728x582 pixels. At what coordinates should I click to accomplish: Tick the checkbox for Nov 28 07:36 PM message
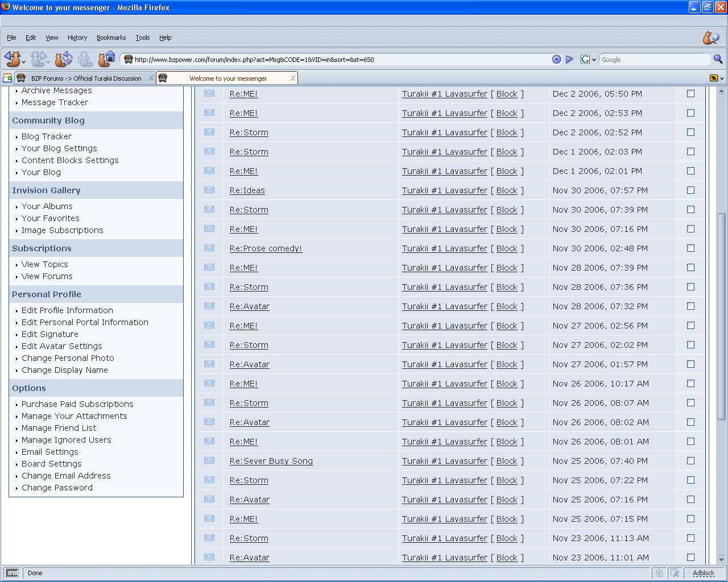click(691, 287)
